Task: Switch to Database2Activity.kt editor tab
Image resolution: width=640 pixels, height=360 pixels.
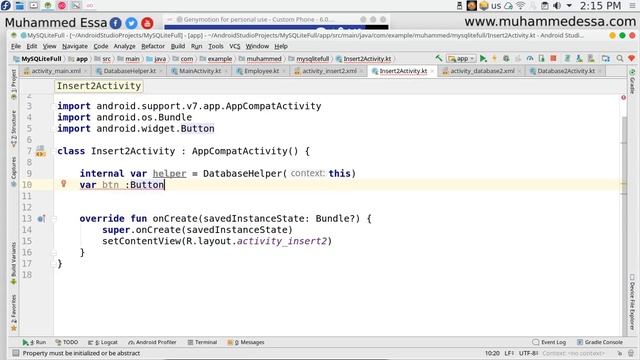Action: coord(566,71)
